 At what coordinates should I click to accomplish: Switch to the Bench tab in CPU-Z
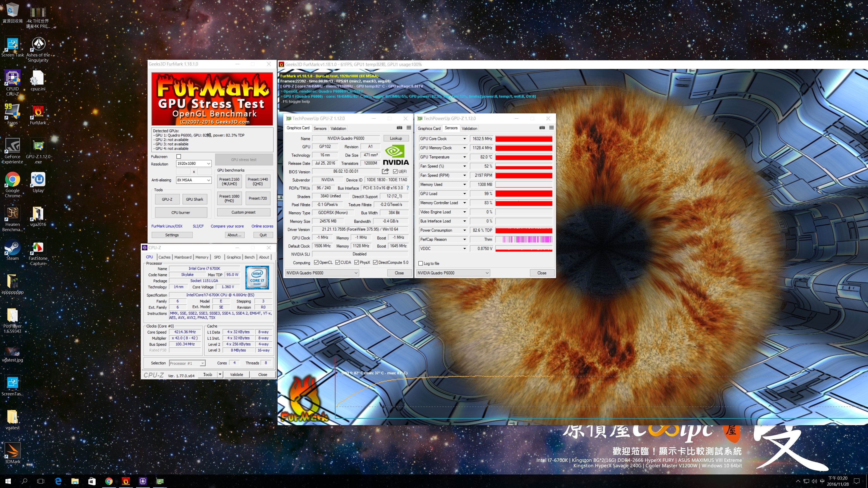[250, 257]
